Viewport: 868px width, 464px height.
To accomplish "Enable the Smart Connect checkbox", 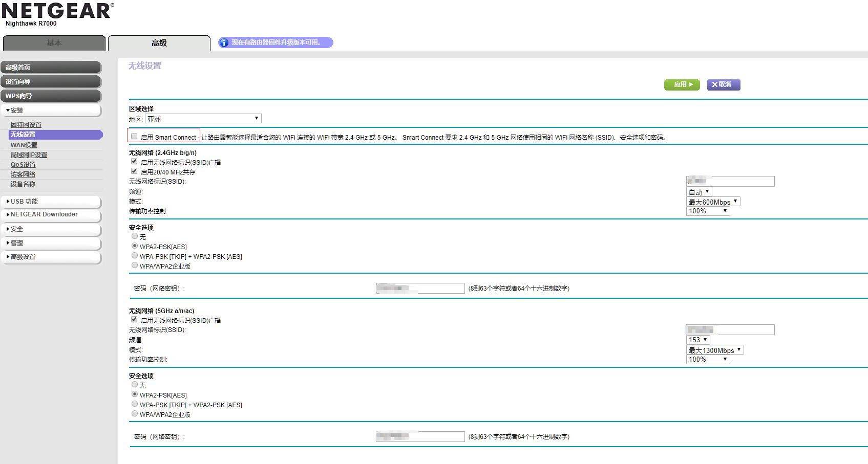I will click(x=134, y=137).
